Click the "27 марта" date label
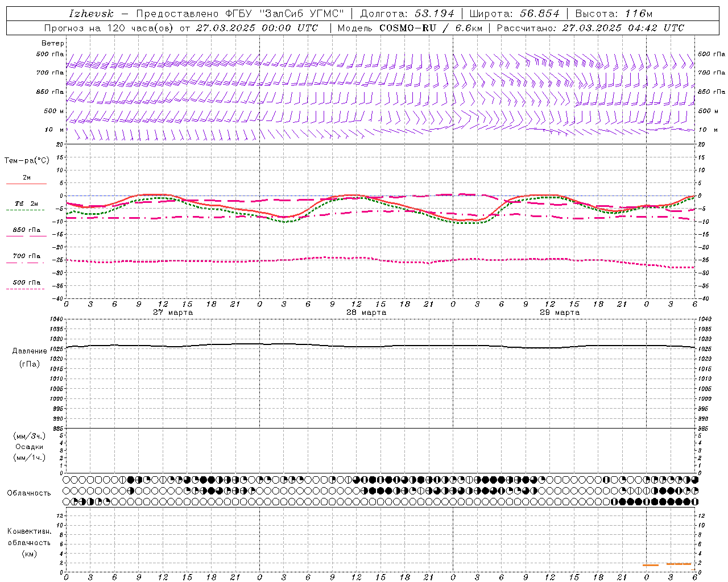The height and width of the screenshot is (582, 728). coord(173,313)
